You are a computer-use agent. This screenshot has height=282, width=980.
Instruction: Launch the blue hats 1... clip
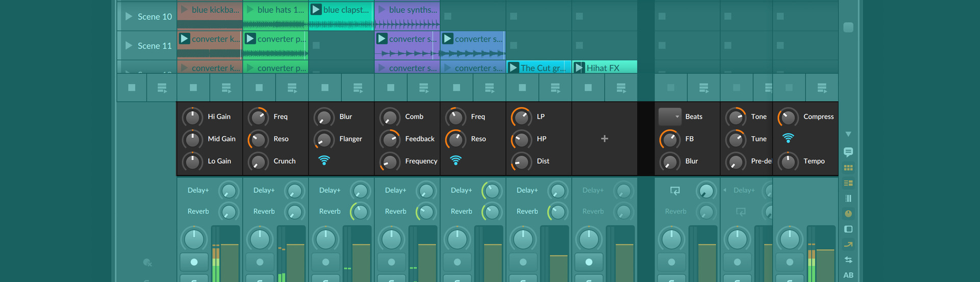point(250,10)
